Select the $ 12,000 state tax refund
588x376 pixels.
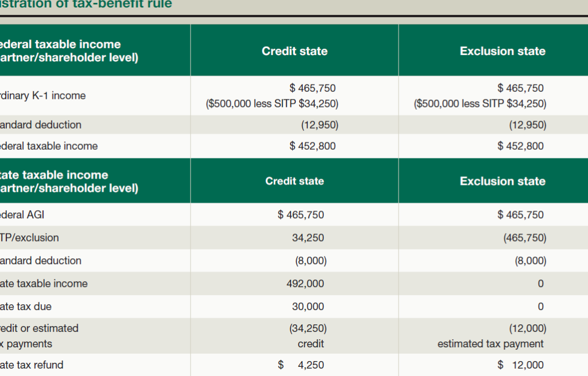[x=520, y=365]
